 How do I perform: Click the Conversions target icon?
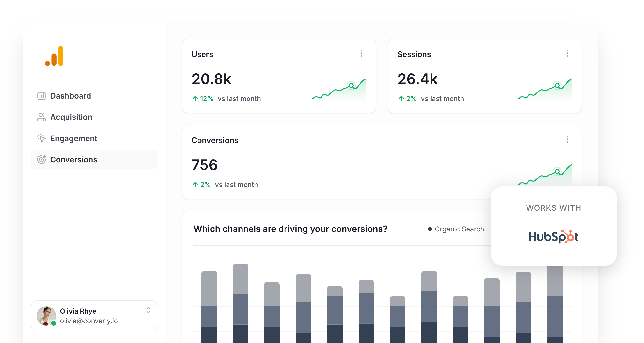pyautogui.click(x=42, y=159)
